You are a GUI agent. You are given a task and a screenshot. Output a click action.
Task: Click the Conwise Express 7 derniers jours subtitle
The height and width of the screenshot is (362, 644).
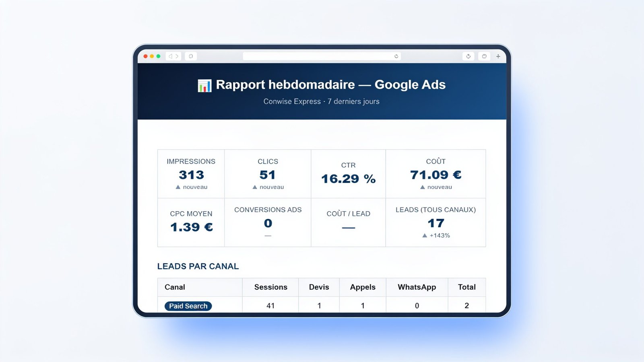coord(321,101)
